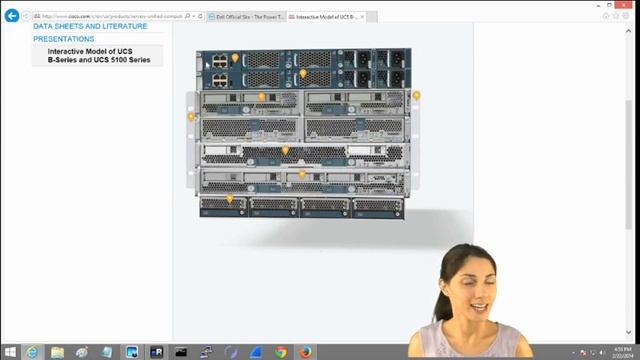Click the scrollbar down arrow
Viewport: 640px width, 360px height.
(x=629, y=333)
